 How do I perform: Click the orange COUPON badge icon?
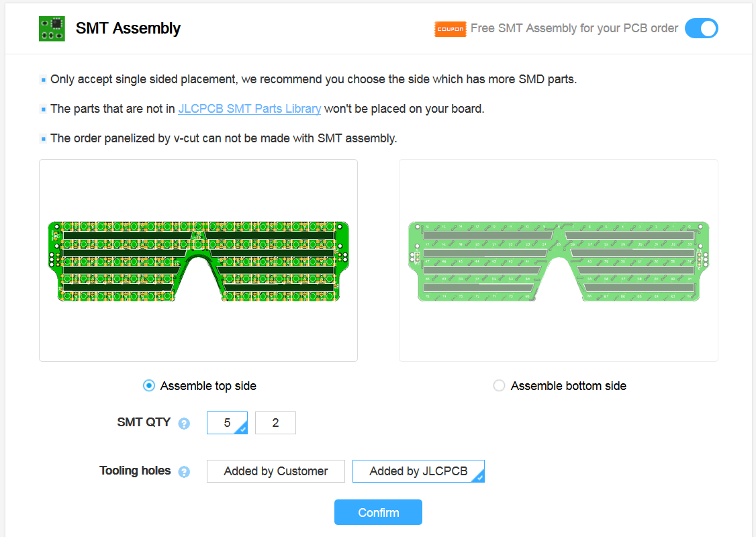click(450, 29)
